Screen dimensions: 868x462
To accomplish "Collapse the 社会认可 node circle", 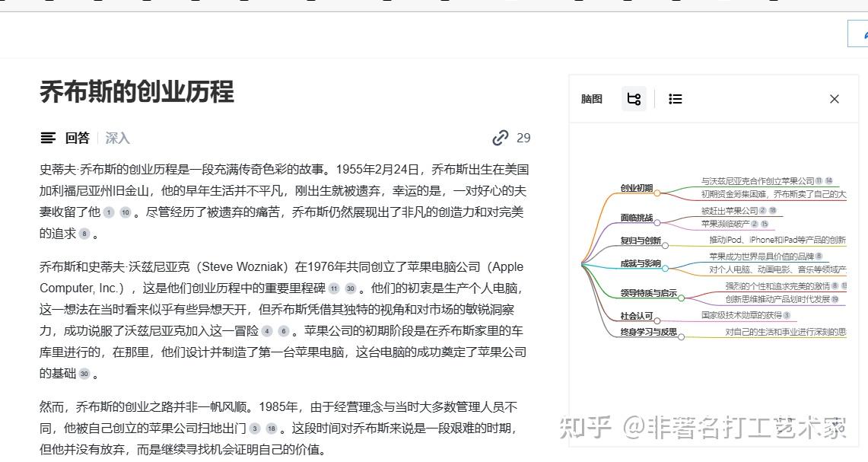I will [x=657, y=320].
